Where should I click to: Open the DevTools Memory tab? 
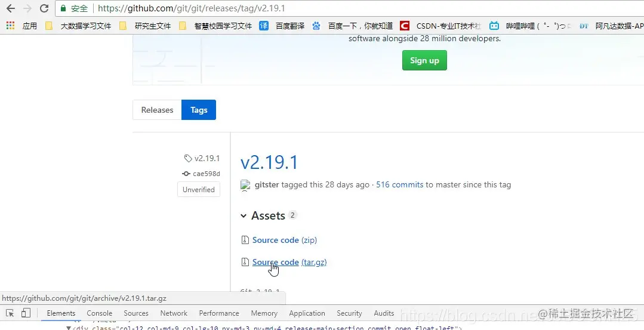point(264,313)
